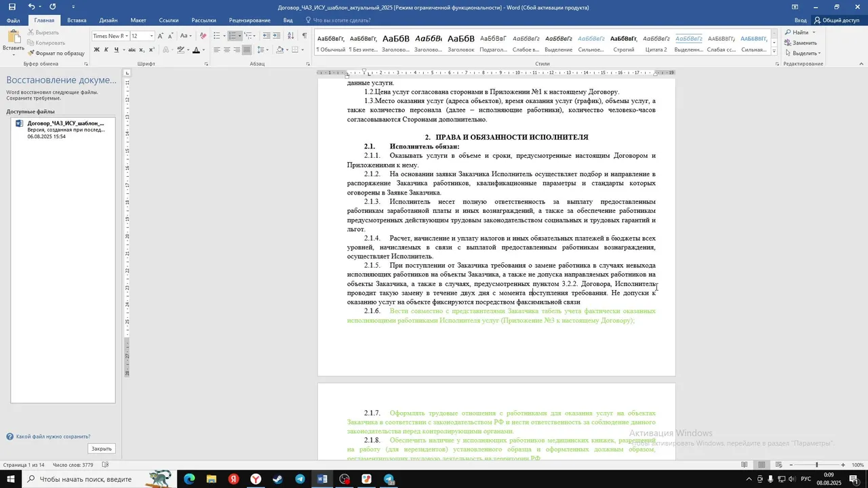
Task: Clear all formatting with the eraser icon
Action: pos(203,36)
